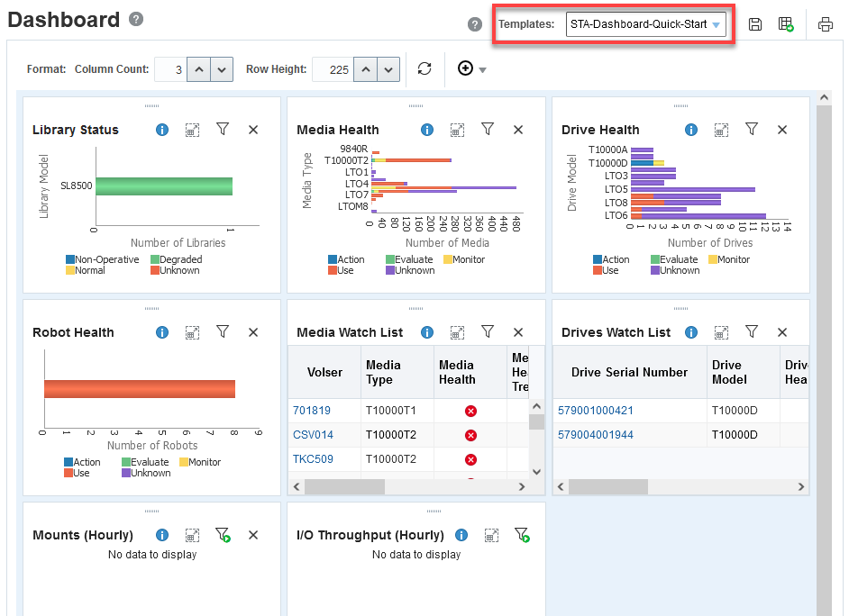Refresh the dashboard panes
The height and width of the screenshot is (616, 849).
424,68
